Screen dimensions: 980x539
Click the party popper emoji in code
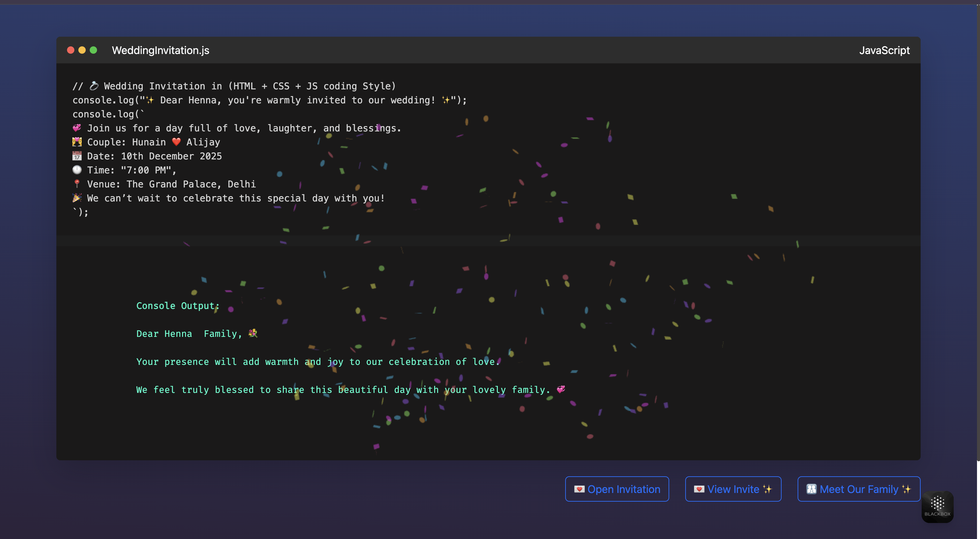point(77,198)
